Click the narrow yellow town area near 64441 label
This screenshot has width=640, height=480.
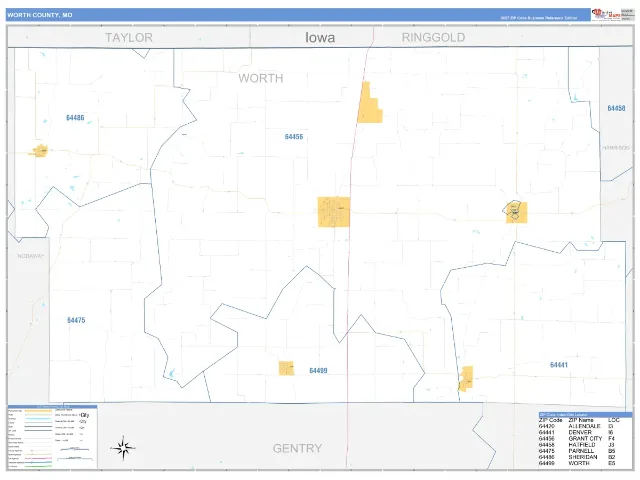[466, 378]
